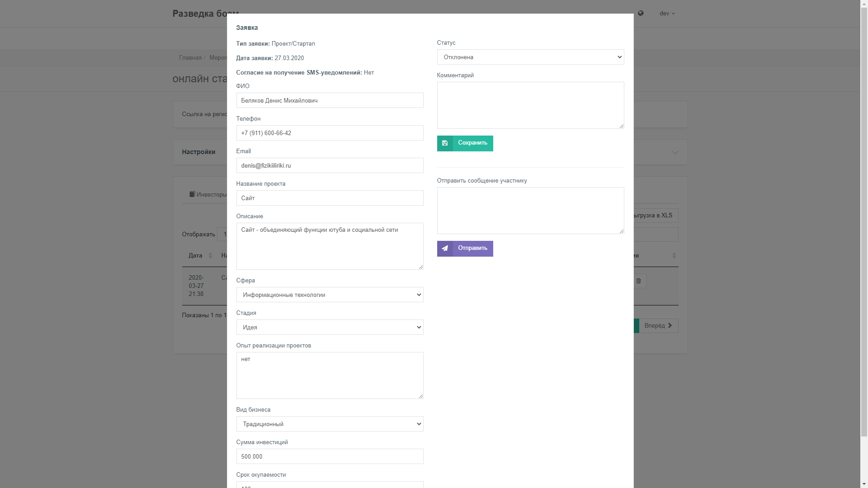
Task: Click the Комментарий text area
Action: click(x=530, y=105)
